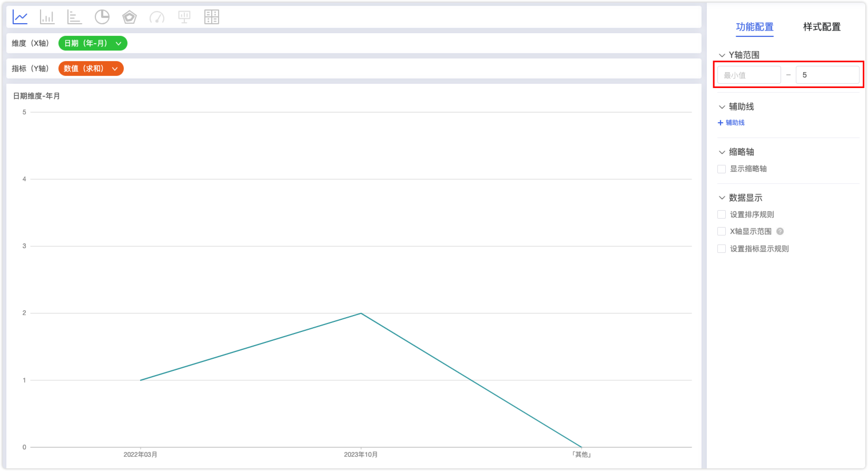This screenshot has width=868, height=471.
Task: Click the 2023年10月 x-axis label
Action: tap(361, 455)
